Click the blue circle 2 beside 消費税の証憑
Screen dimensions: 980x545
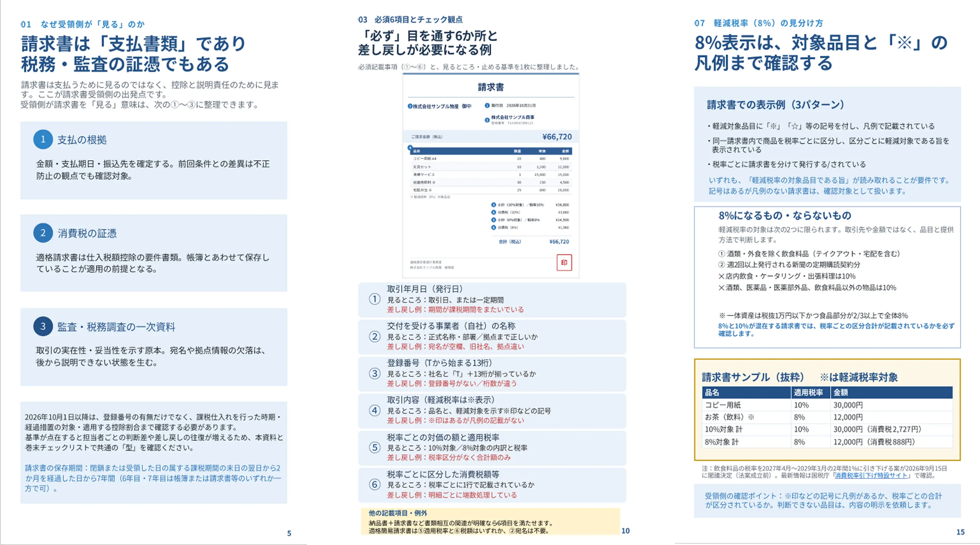coord(43,233)
